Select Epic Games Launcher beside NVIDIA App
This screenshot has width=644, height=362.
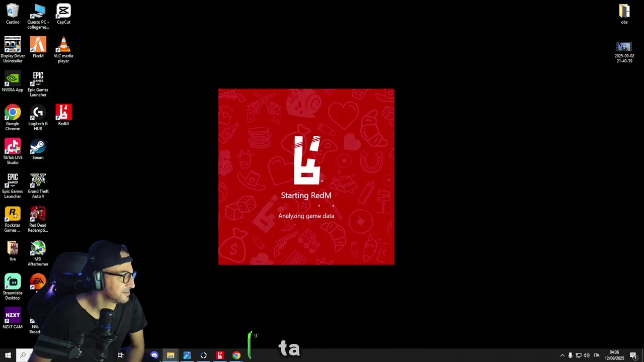tap(38, 84)
